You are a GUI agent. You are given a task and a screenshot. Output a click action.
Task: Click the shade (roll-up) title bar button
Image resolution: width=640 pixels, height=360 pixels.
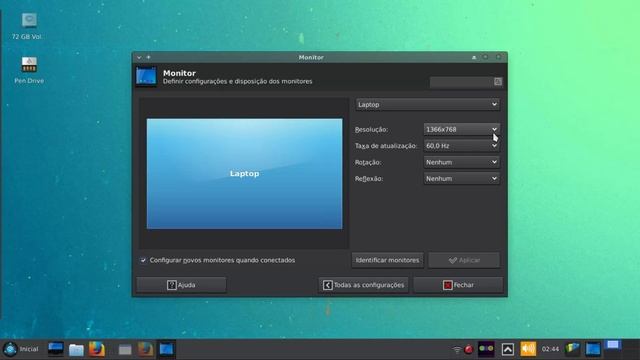[474, 58]
